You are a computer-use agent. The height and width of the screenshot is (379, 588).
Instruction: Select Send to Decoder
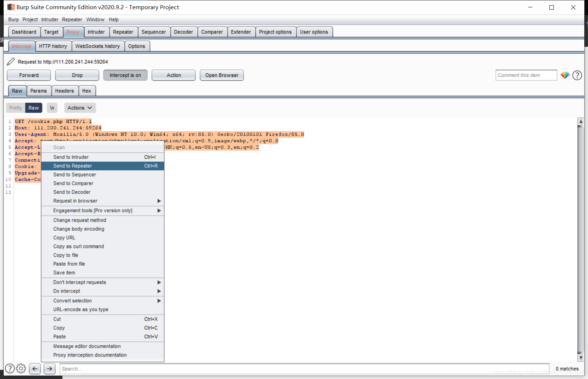coord(103,192)
